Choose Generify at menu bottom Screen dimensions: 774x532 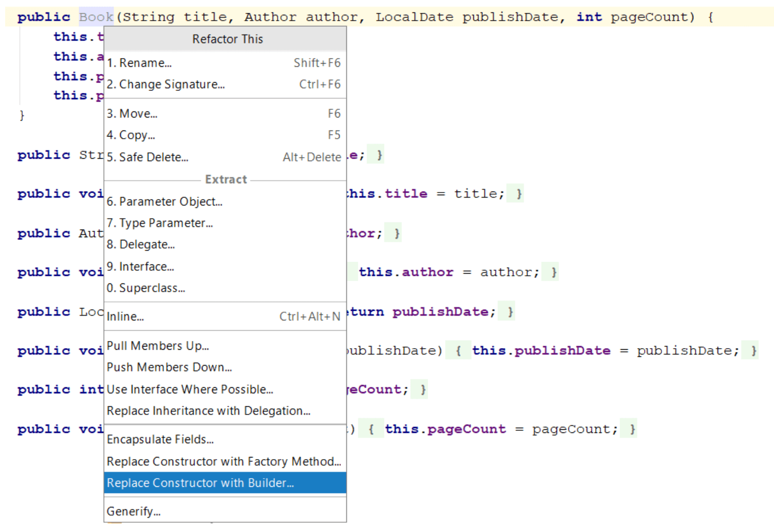[x=134, y=511]
